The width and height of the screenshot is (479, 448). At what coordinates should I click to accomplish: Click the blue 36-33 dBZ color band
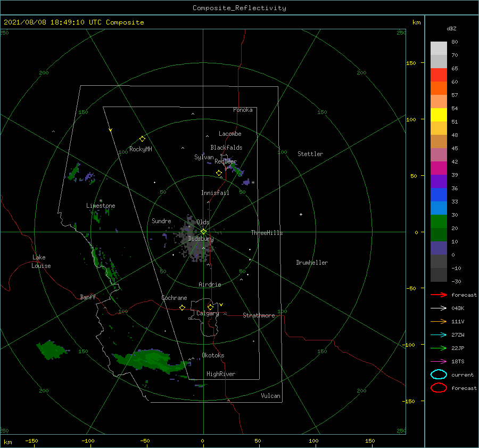(439, 195)
